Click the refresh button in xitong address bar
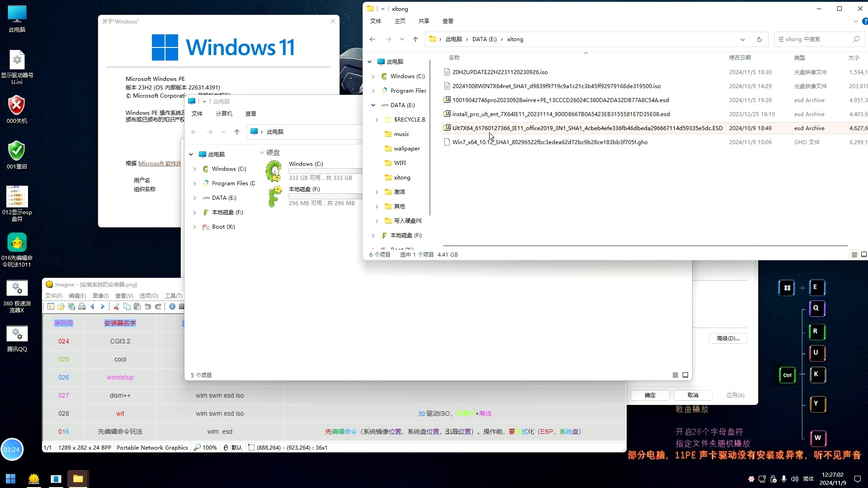This screenshot has height=488, width=868. 759,39
